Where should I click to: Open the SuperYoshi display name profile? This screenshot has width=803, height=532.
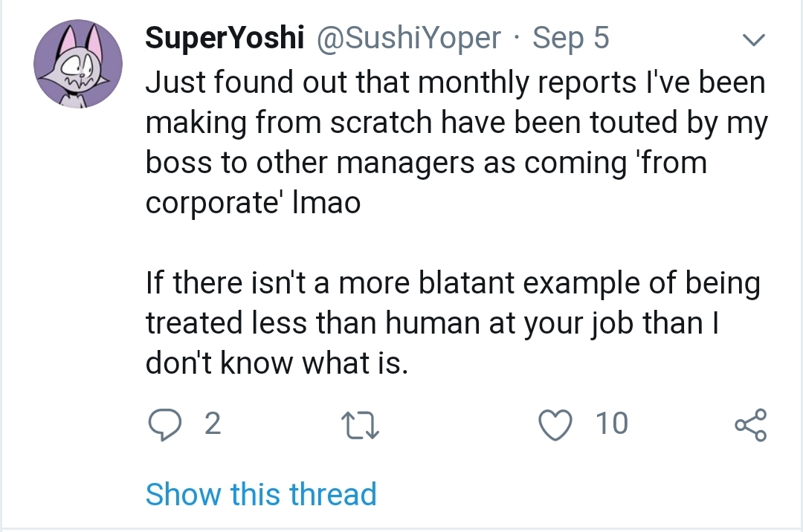pos(225,38)
